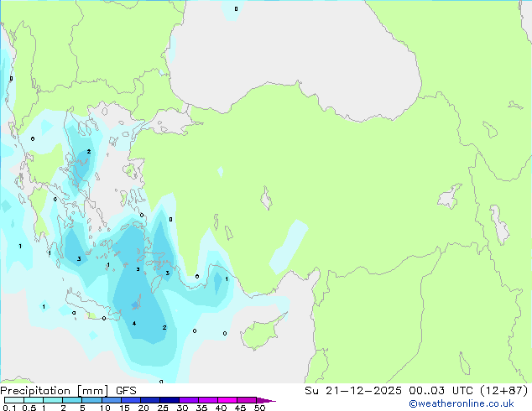Select the legend swatch between 20 and 25

(150, 400)
